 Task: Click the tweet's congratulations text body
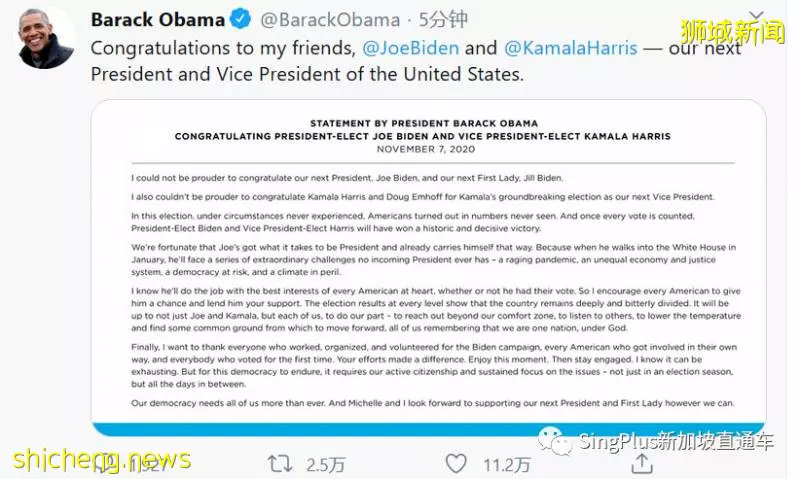coord(416,61)
